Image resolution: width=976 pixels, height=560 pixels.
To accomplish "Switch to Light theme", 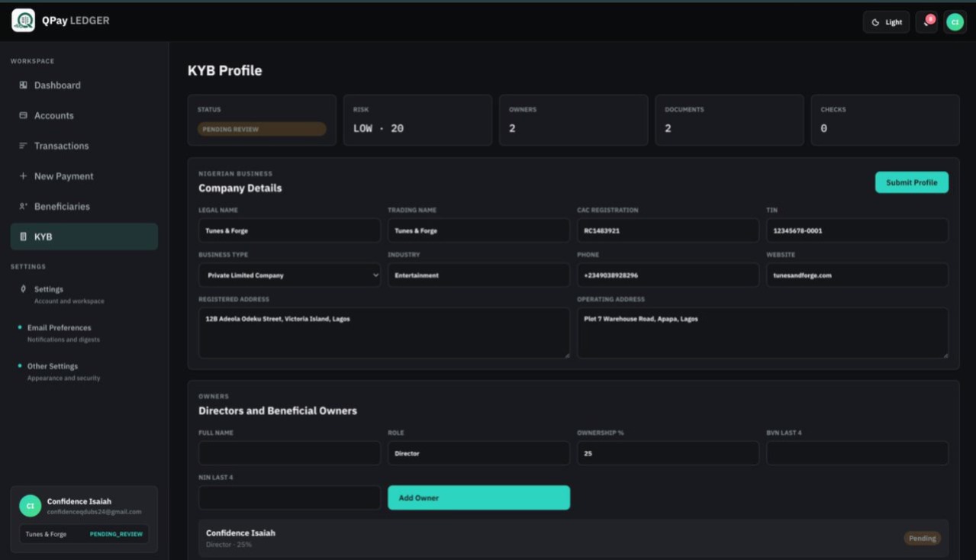I will pyautogui.click(x=887, y=22).
